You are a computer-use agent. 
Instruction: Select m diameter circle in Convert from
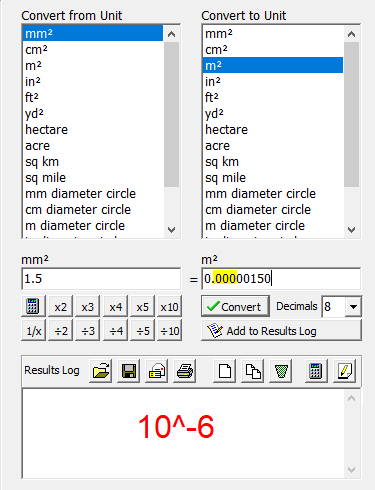(x=93, y=225)
